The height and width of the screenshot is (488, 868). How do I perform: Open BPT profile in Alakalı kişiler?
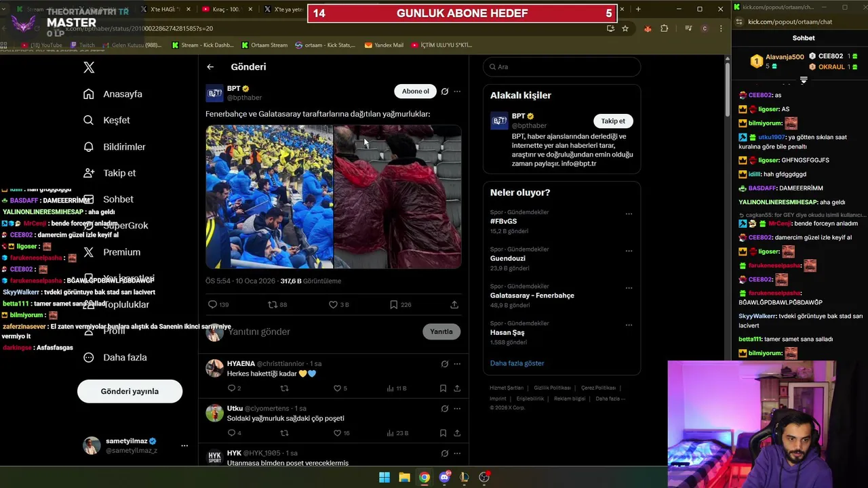518,116
